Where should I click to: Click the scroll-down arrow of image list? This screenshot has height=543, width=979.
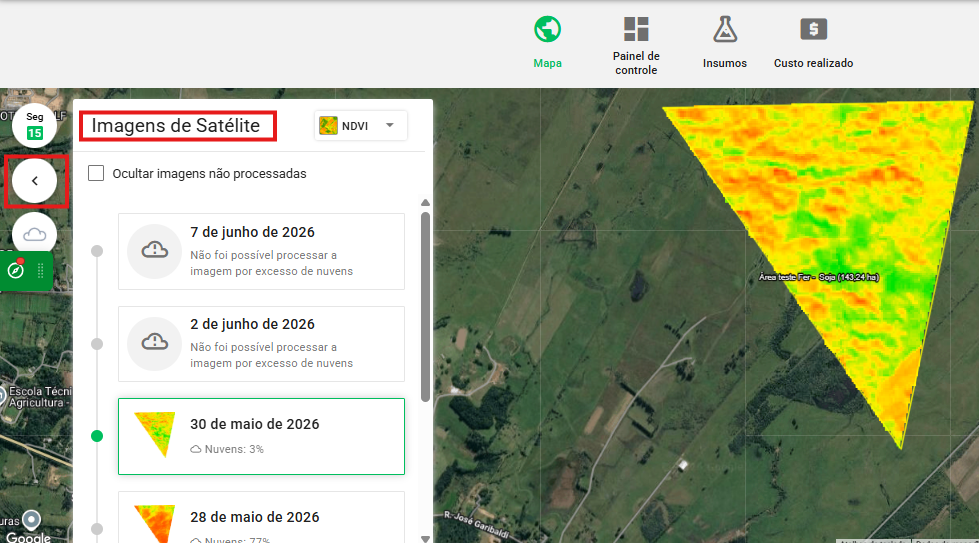tap(425, 538)
